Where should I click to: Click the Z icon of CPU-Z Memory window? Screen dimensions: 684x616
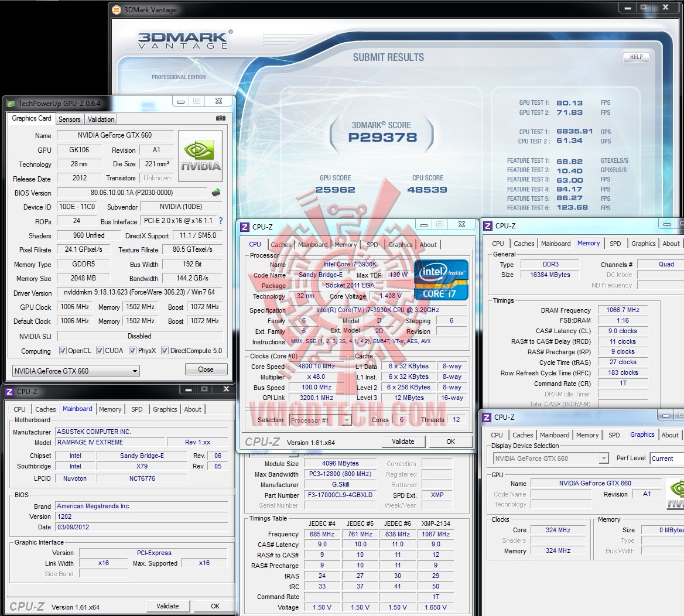[488, 225]
